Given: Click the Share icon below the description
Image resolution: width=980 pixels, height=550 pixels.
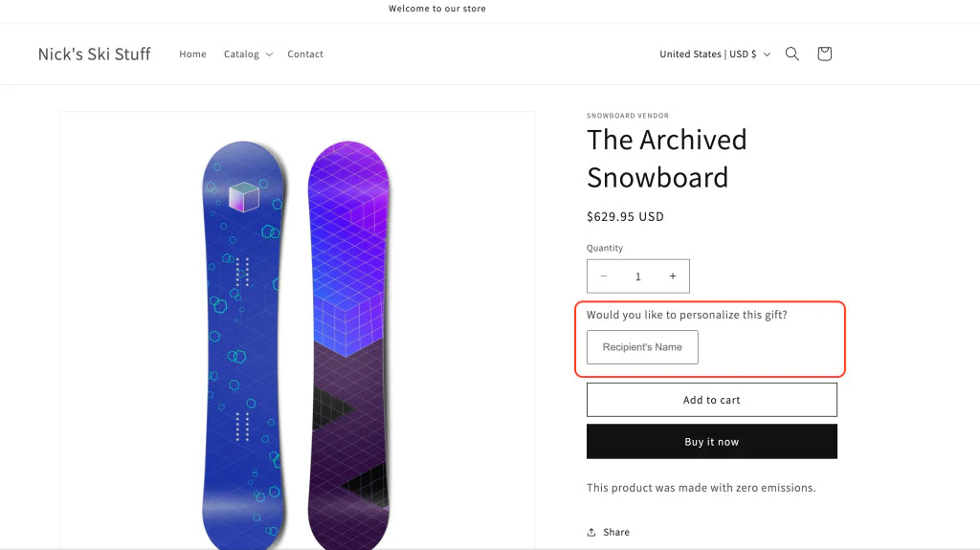Looking at the screenshot, I should (592, 532).
